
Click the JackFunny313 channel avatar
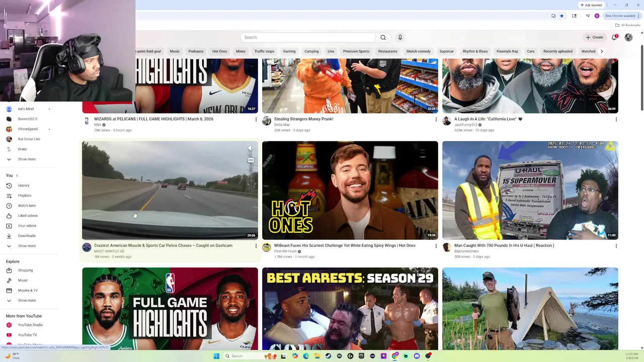pos(447,121)
